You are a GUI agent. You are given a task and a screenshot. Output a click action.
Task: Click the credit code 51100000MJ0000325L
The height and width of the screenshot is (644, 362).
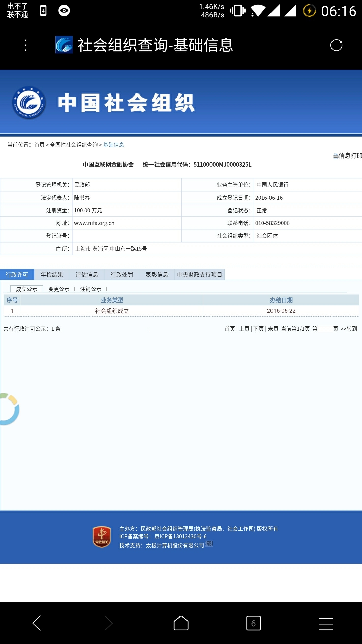point(223,164)
